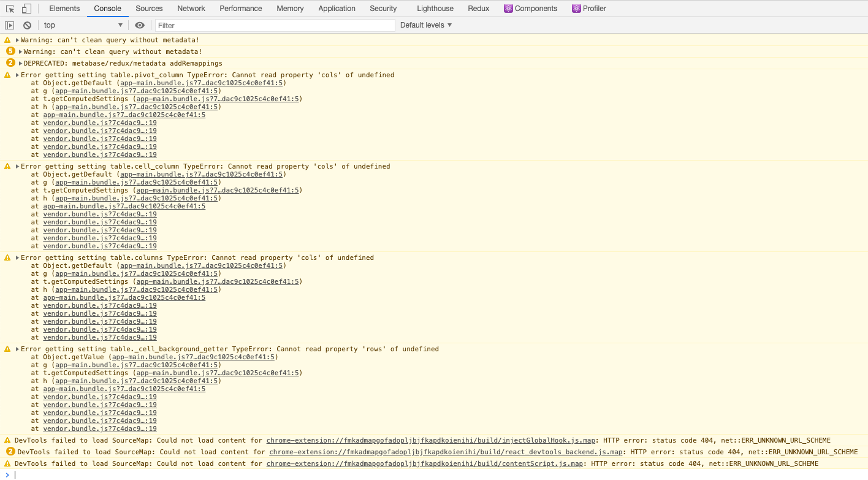Switch to the Sources tab

149,9
